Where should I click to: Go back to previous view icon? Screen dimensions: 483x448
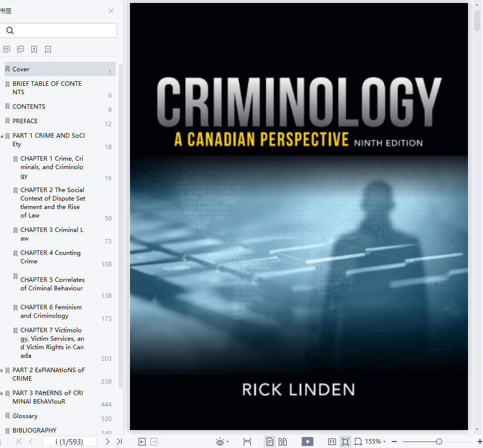pyautogui.click(x=142, y=442)
